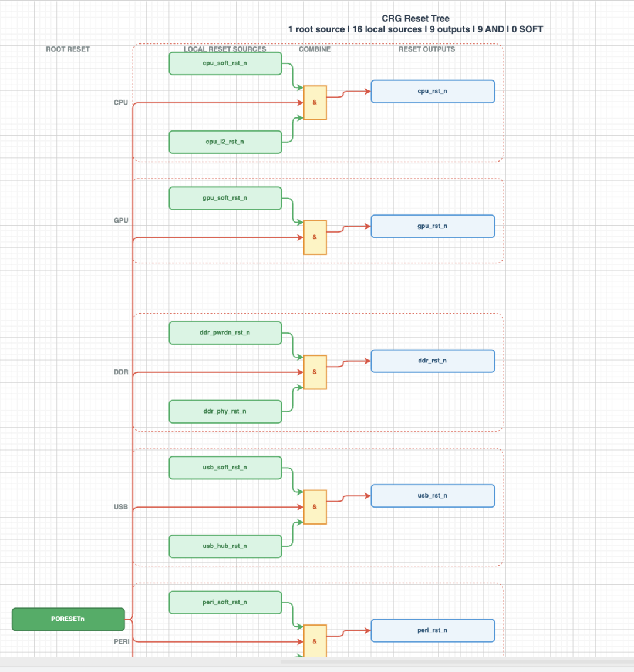The height and width of the screenshot is (672, 634).
Task: Click the USB AND gate symbol
Action: pyautogui.click(x=315, y=507)
